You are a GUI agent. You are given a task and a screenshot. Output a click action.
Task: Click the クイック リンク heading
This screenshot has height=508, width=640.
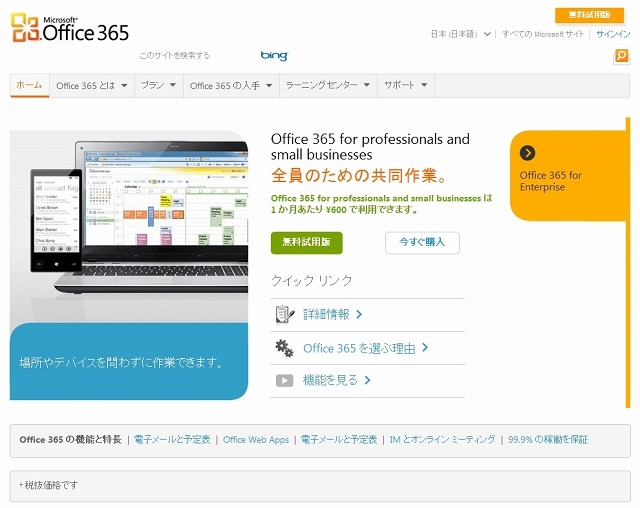[x=311, y=280]
